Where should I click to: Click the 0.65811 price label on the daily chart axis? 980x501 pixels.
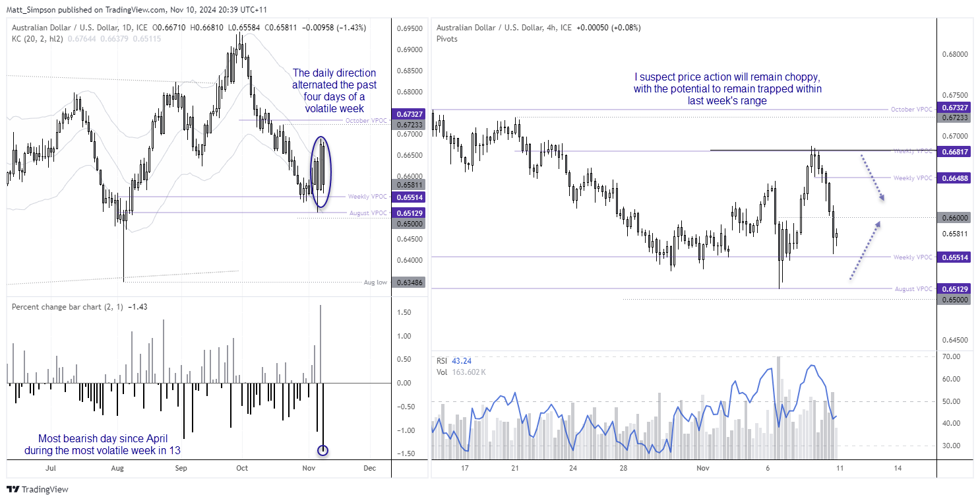pos(409,184)
